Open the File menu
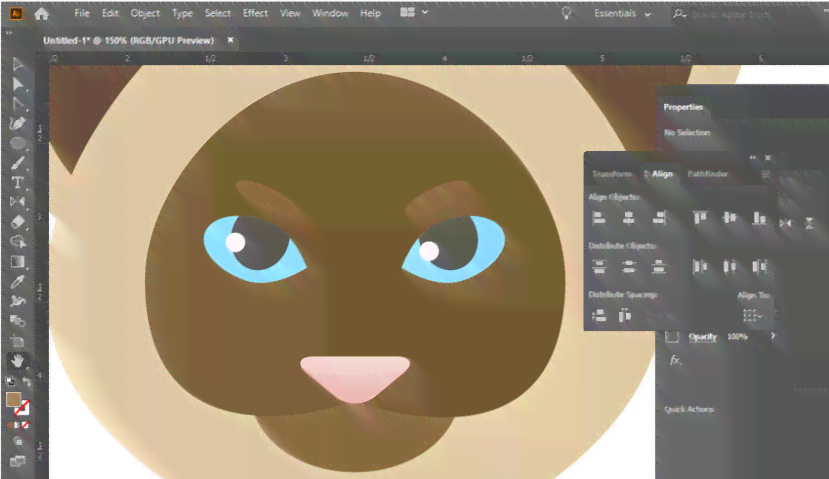The width and height of the screenshot is (829, 479). pos(82,13)
